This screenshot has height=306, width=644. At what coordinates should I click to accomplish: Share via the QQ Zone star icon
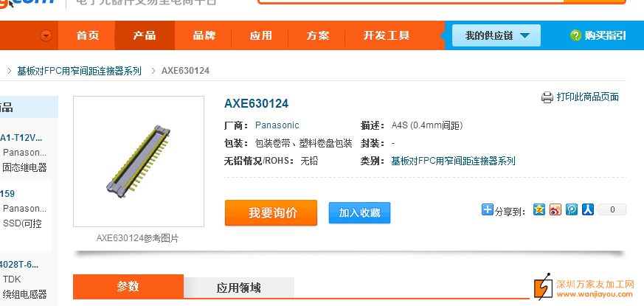[x=540, y=210]
